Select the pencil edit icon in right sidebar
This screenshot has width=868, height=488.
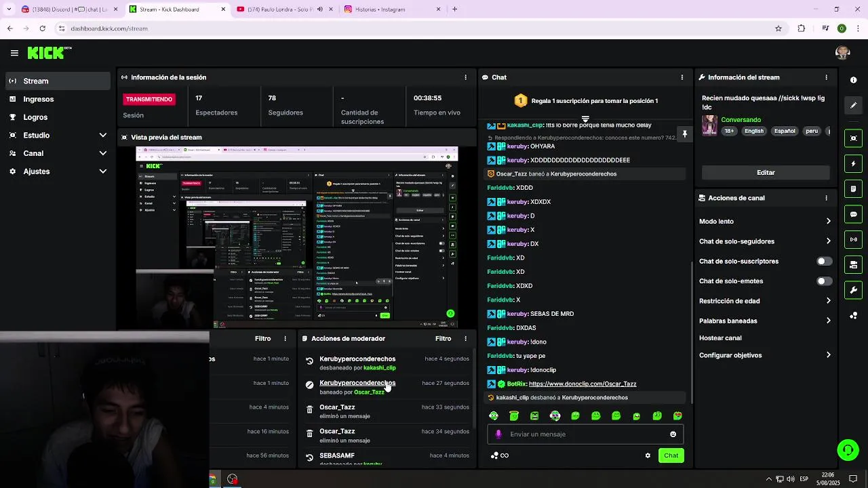pyautogui.click(x=853, y=105)
